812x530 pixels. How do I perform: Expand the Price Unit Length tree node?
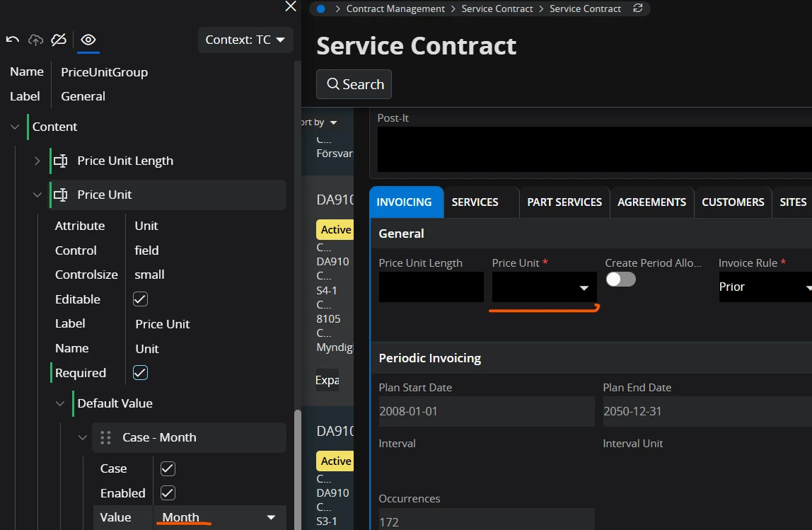[37, 161]
